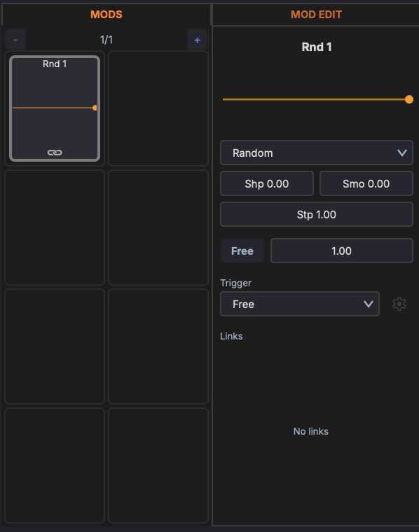Go to previous mods page with minus button
The width and height of the screenshot is (419, 532).
pos(15,40)
